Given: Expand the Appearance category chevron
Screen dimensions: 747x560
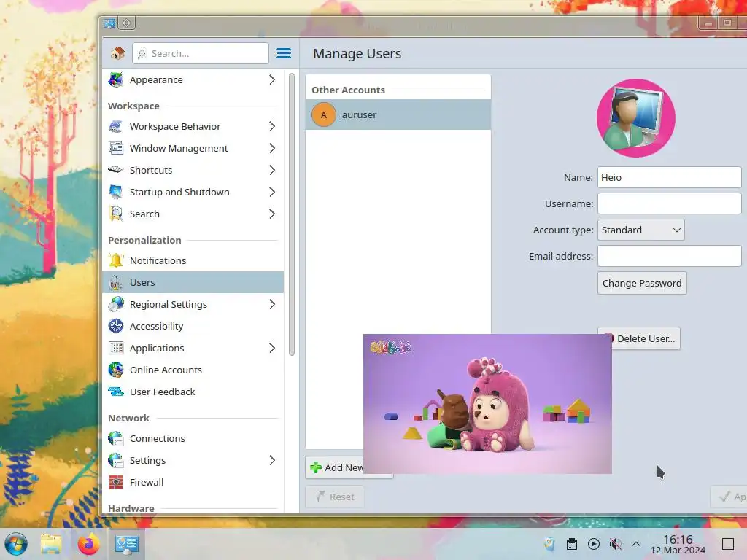Looking at the screenshot, I should [x=272, y=79].
